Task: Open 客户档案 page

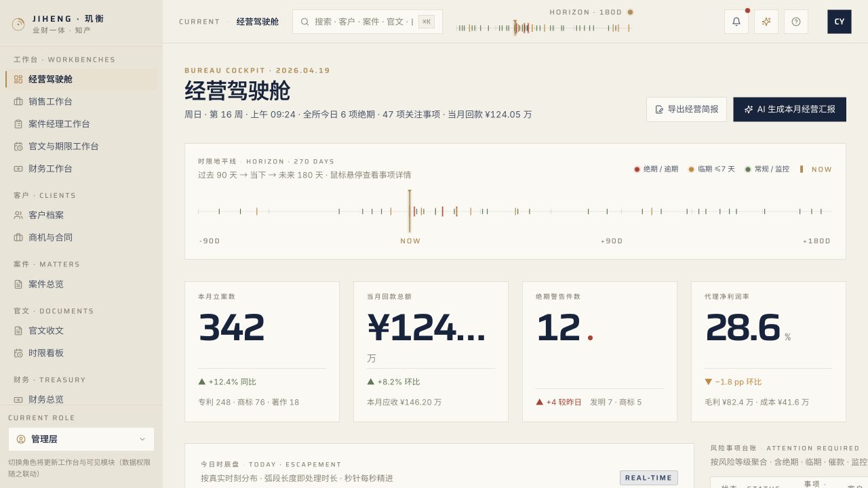Action: point(81,215)
